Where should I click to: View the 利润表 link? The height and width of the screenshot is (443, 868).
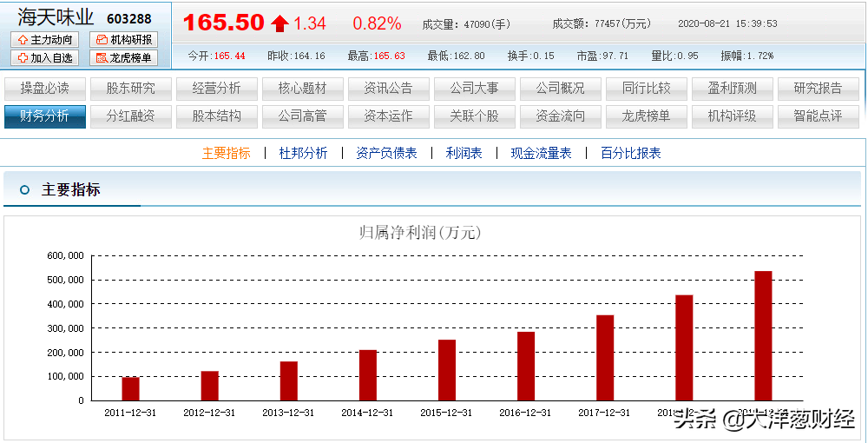(x=464, y=153)
